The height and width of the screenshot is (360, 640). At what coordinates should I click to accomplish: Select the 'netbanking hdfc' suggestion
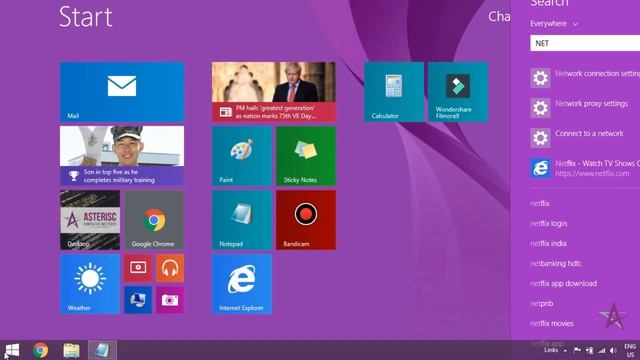[x=556, y=263]
